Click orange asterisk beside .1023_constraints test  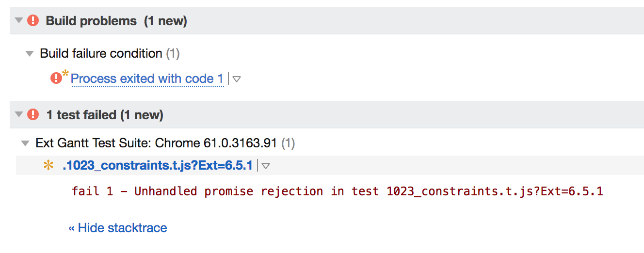48,166
